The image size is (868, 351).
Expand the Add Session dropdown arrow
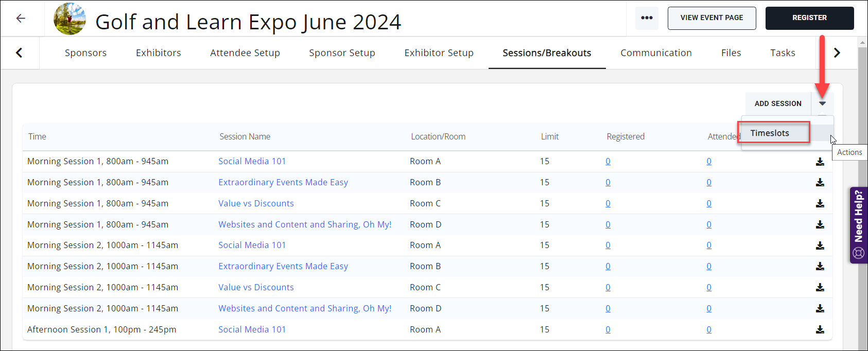[822, 103]
